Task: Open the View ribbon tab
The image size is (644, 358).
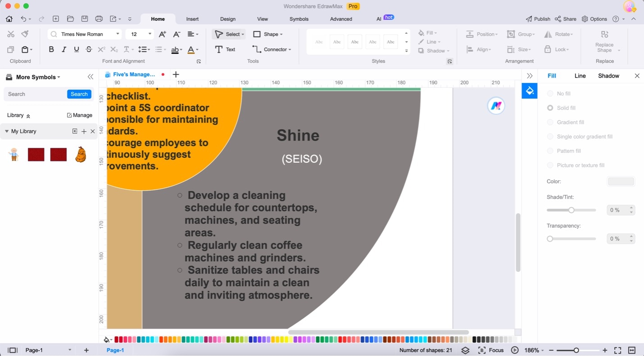Action: (x=263, y=19)
